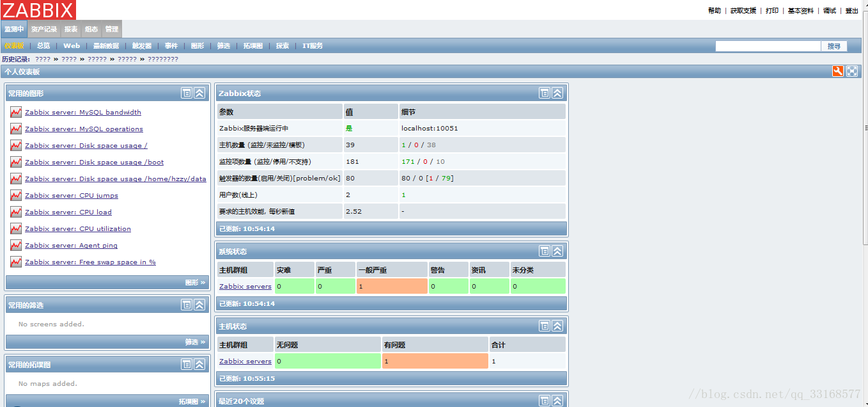Screen dimensions: 868x407
Task: Click graph icon beside MySQL bandwidth
Action: 16,112
